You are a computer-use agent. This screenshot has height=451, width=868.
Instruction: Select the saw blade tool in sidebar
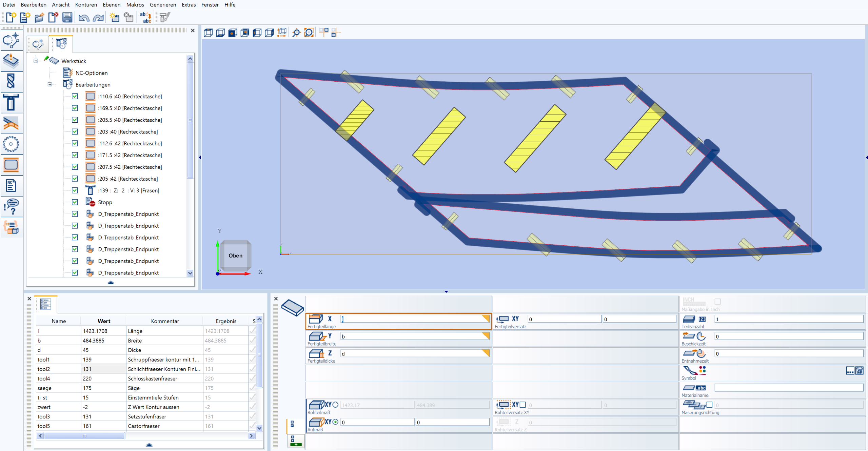click(11, 144)
